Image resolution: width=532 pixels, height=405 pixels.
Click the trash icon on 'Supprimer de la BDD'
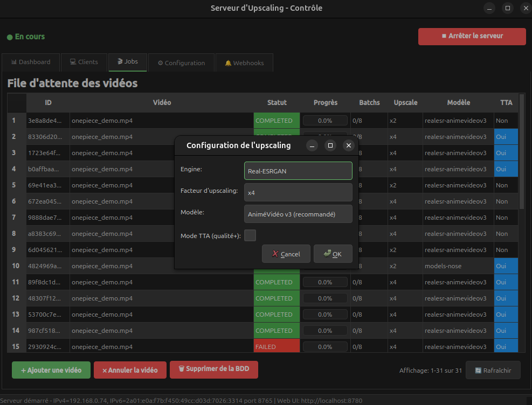point(181,370)
